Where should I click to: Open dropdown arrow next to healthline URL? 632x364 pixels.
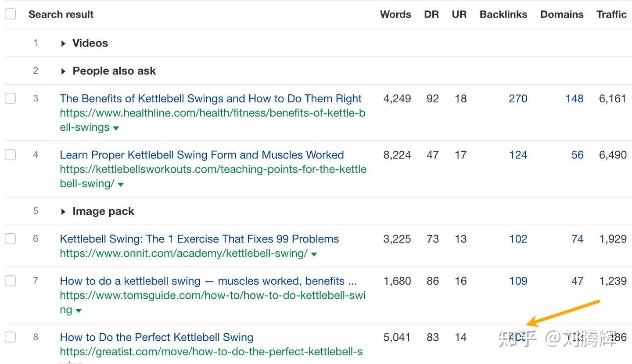pos(116,128)
